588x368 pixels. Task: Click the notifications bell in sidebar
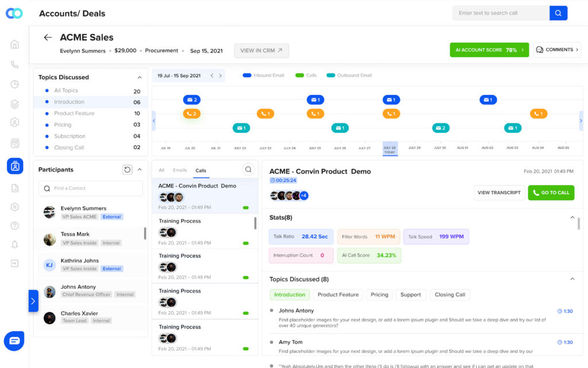point(15,244)
